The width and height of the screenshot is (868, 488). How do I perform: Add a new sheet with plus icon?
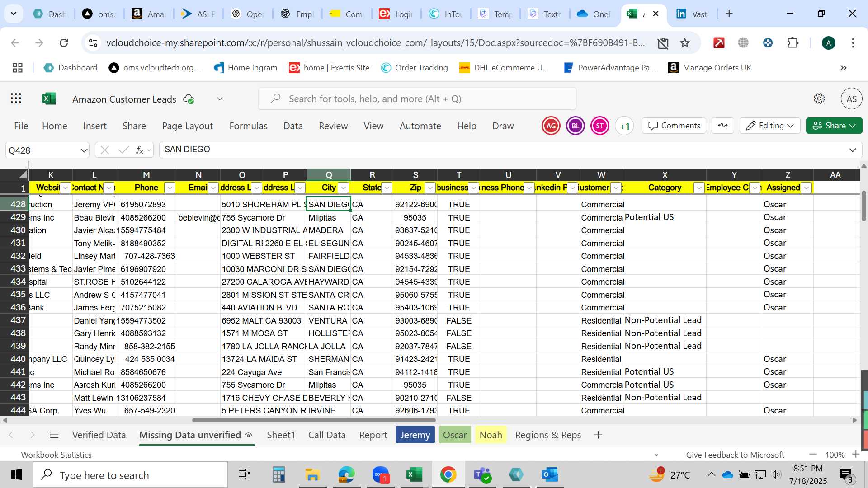click(x=598, y=435)
